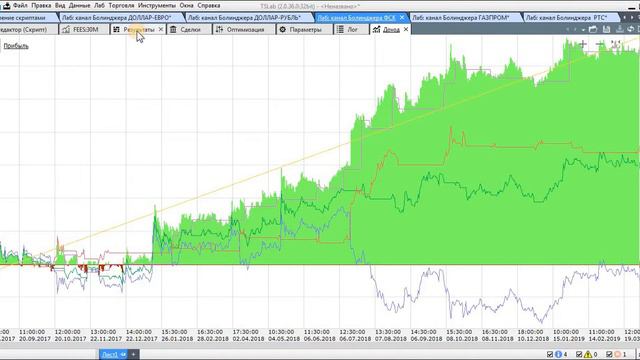Open the Справка menu
Image resolution: width=640 pixels, height=360 pixels.
[209, 6]
